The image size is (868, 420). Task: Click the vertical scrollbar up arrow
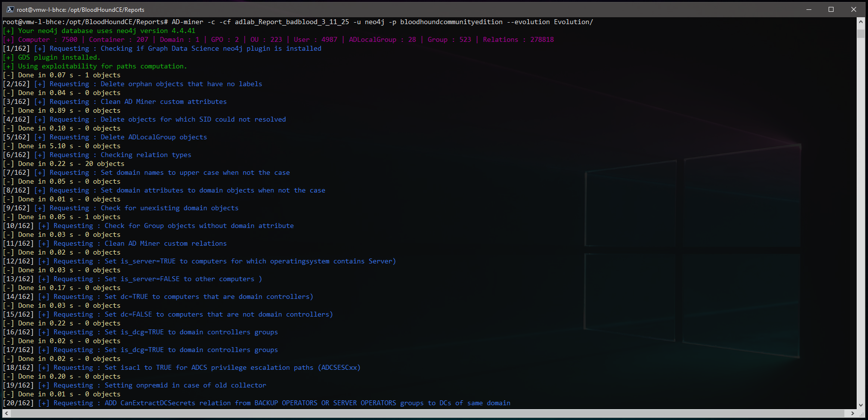tap(861, 22)
